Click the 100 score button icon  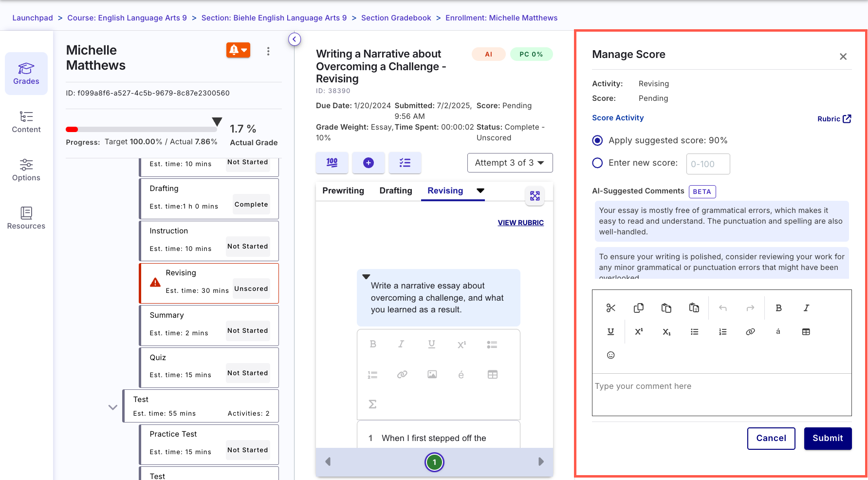point(332,163)
